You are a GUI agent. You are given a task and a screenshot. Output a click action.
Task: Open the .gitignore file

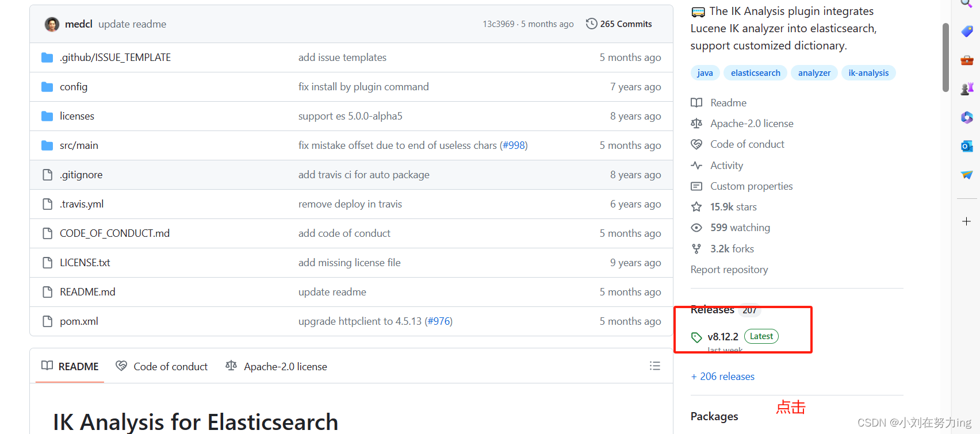pos(81,175)
